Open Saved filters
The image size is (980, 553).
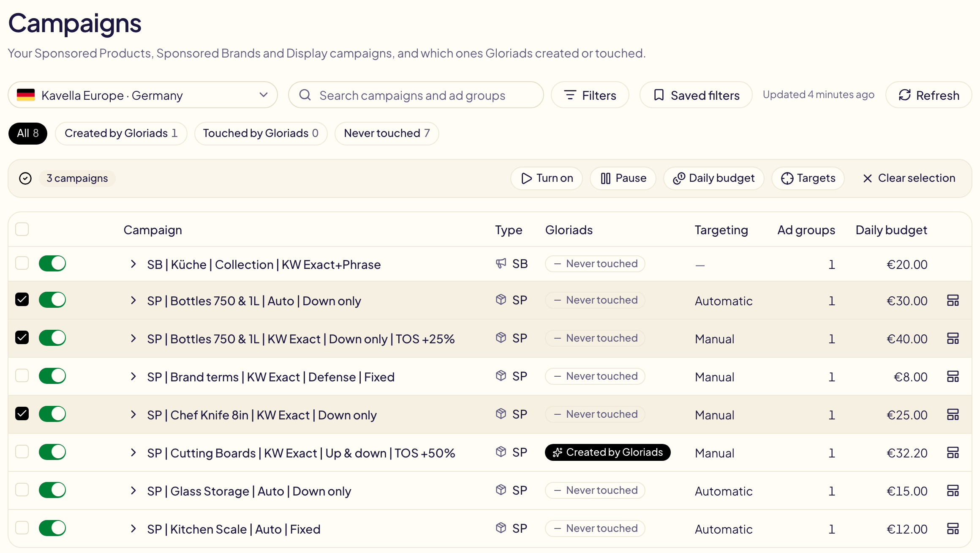coord(696,95)
